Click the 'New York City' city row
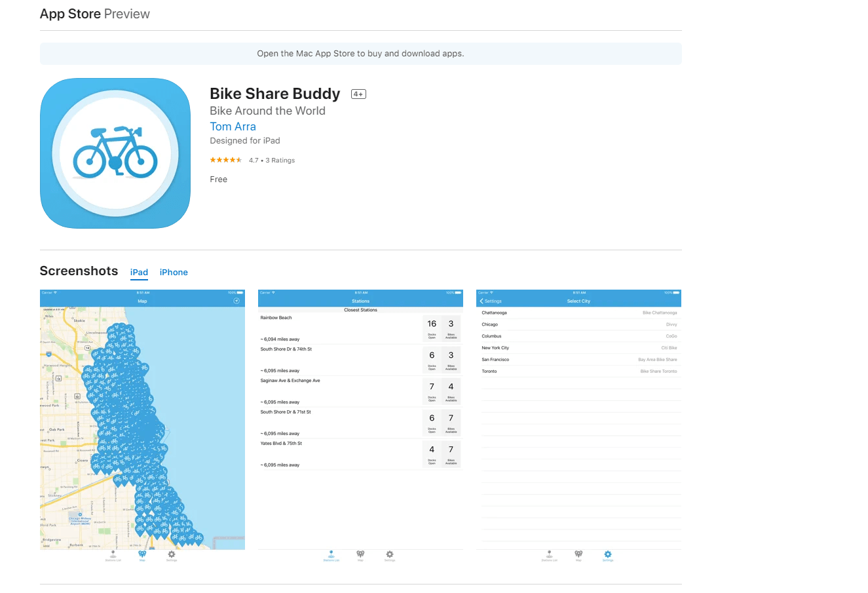Viewport: 868px width, 593px height. point(578,348)
